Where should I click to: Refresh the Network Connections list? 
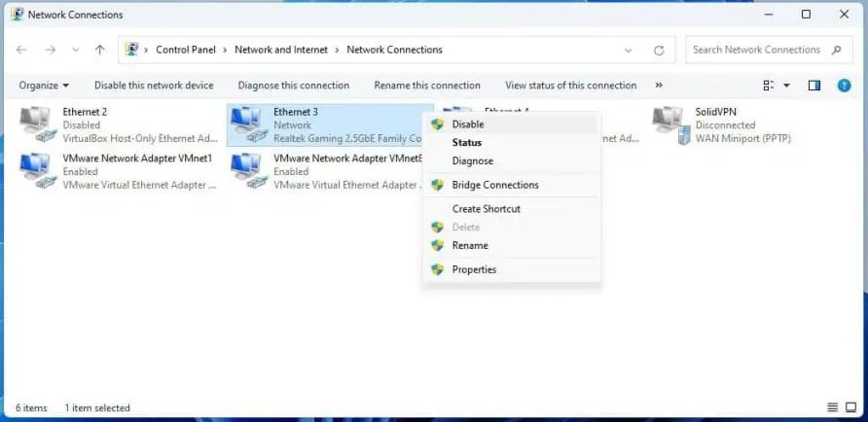tap(659, 51)
